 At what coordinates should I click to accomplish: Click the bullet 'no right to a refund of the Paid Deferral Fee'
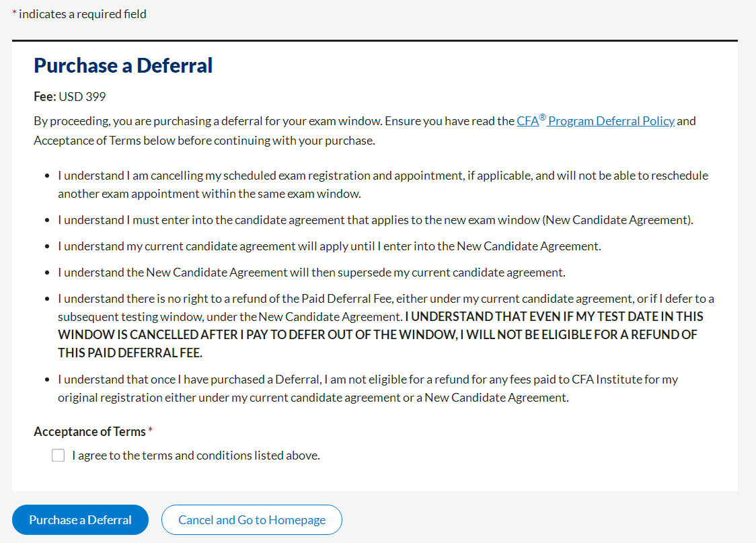pyautogui.click(x=385, y=326)
